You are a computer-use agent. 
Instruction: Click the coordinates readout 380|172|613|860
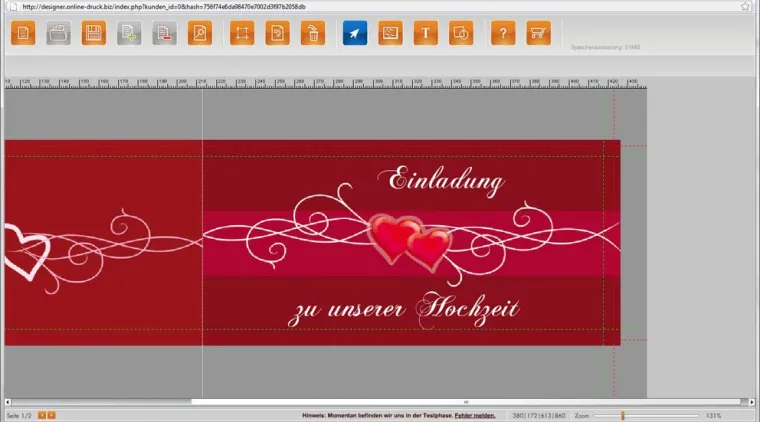point(539,415)
